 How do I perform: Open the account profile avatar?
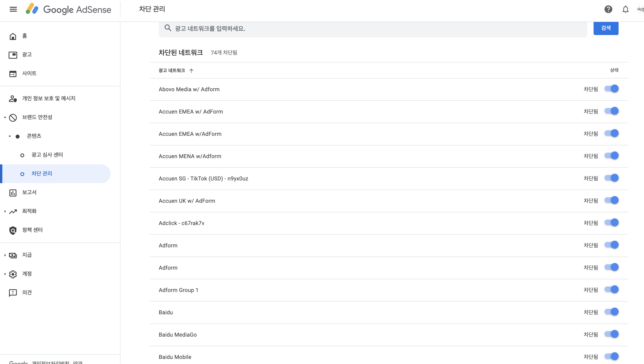coord(640,9)
